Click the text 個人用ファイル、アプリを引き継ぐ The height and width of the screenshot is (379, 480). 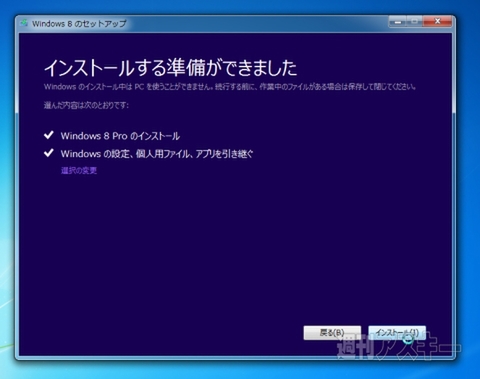194,154
